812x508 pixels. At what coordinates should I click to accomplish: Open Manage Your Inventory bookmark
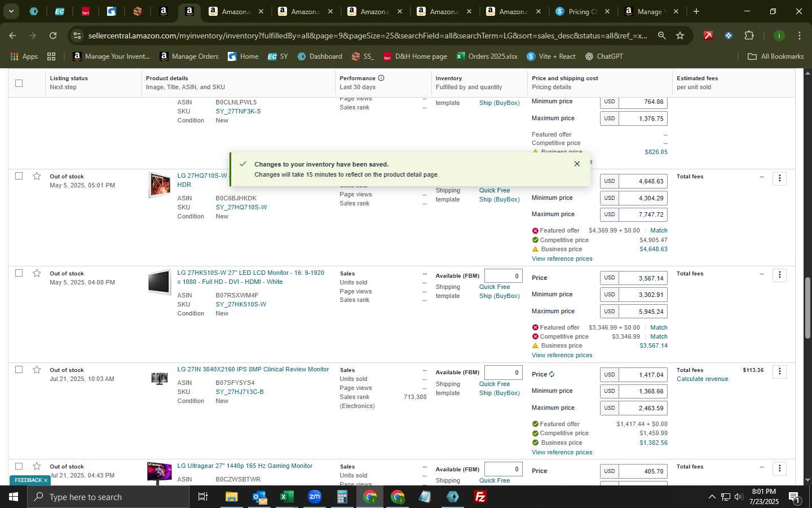pos(112,56)
